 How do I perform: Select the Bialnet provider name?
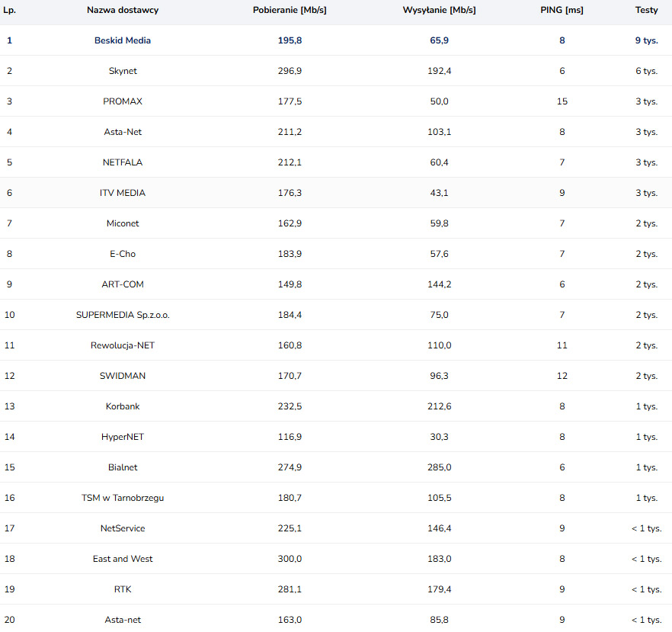[x=123, y=467]
